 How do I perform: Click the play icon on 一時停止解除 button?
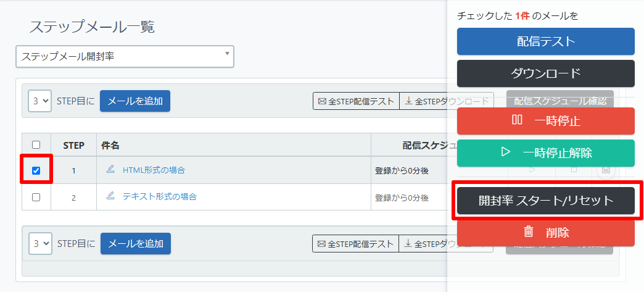point(506,152)
